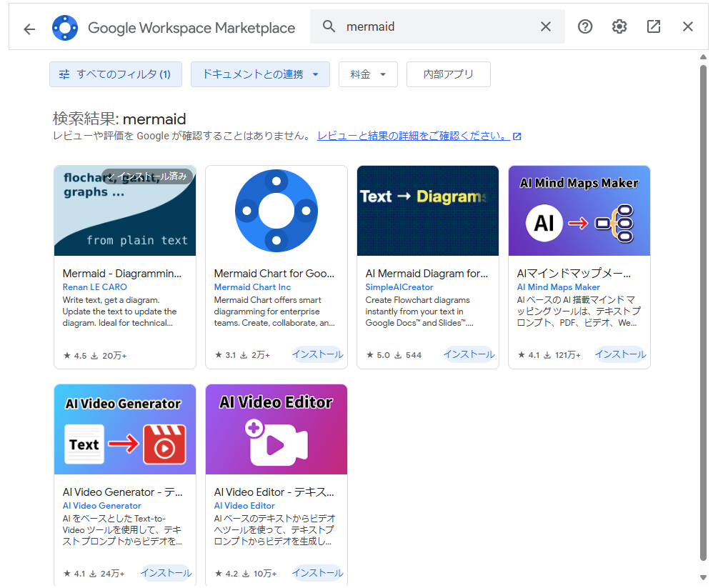This screenshot has width=713, height=588.
Task: Open the AI Mind Maps Maker thumbnail
Action: pos(579,211)
